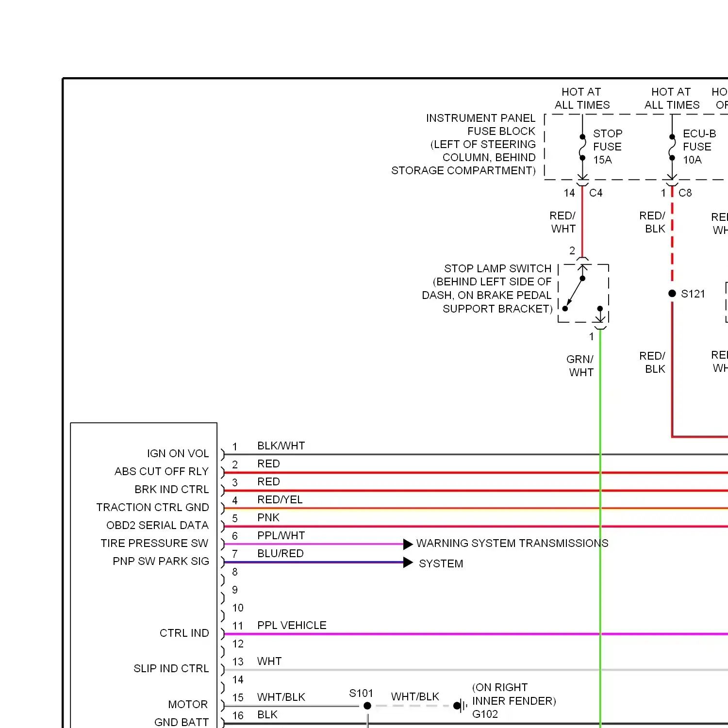The width and height of the screenshot is (728, 728).
Task: Click the HOT AT ALL TIMES label above STOP fuse
Action: pyautogui.click(x=582, y=98)
